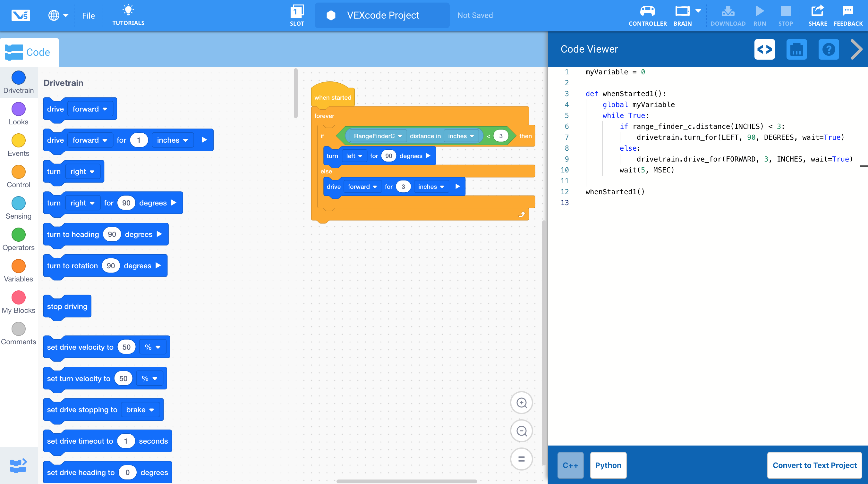Open the language globe menu
The width and height of the screenshot is (868, 484).
pyautogui.click(x=58, y=15)
